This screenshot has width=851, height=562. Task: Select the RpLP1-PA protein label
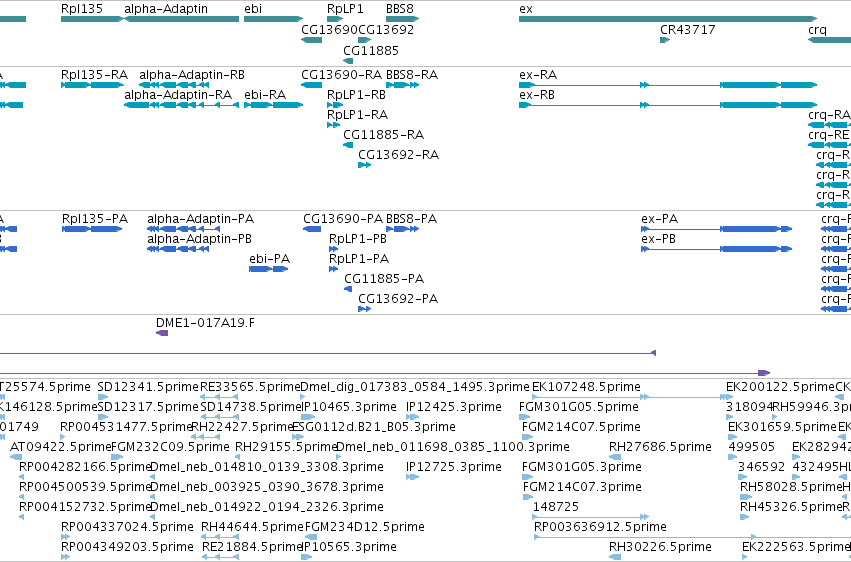(x=359, y=259)
